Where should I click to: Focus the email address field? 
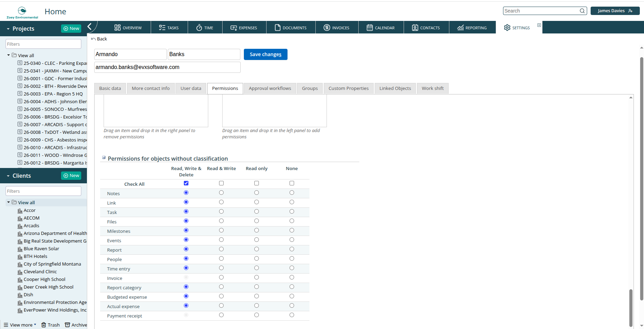[167, 67]
